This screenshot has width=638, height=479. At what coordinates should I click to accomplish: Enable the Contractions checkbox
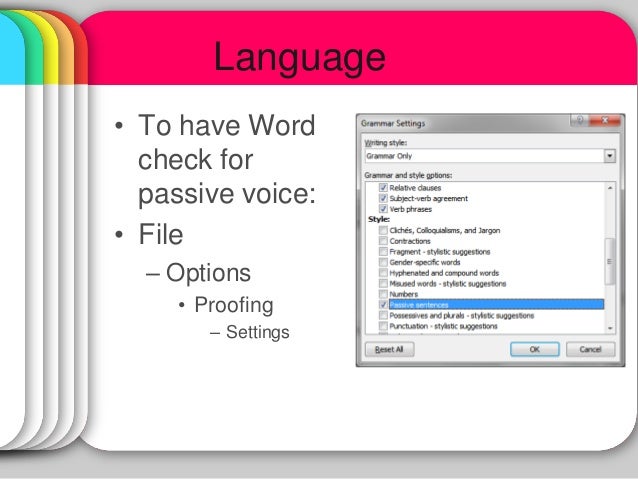pyautogui.click(x=383, y=241)
